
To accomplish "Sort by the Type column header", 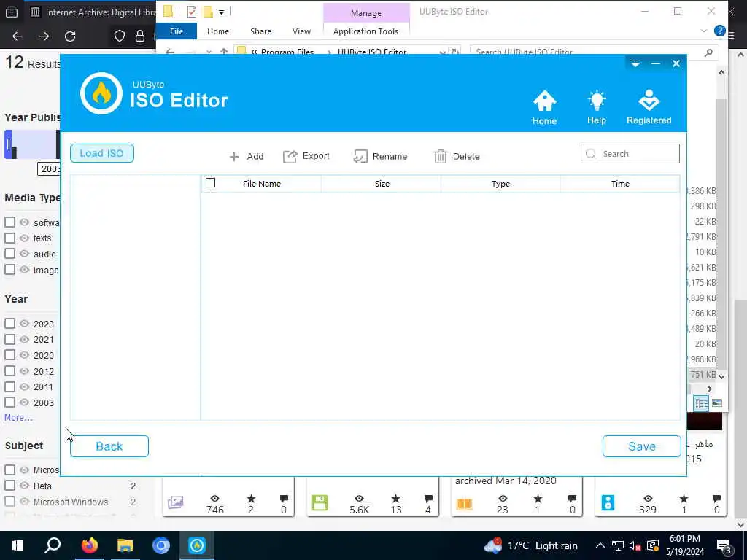I will pos(500,183).
